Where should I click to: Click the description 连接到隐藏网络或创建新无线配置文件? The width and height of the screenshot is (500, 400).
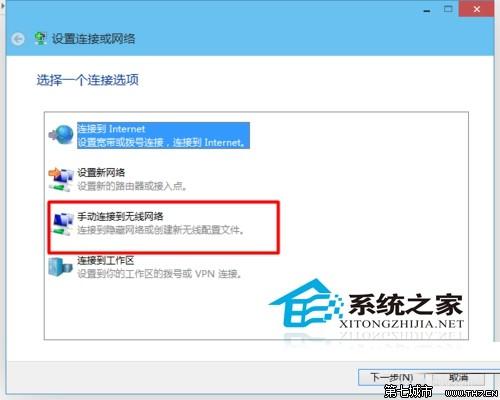pos(161,230)
